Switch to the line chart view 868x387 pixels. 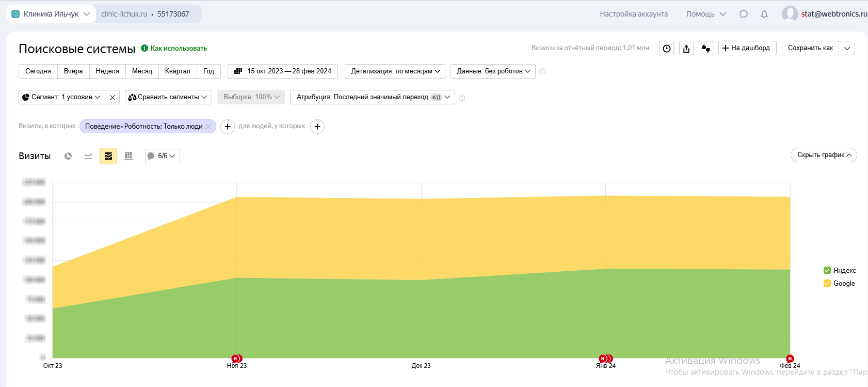pyautogui.click(x=88, y=156)
